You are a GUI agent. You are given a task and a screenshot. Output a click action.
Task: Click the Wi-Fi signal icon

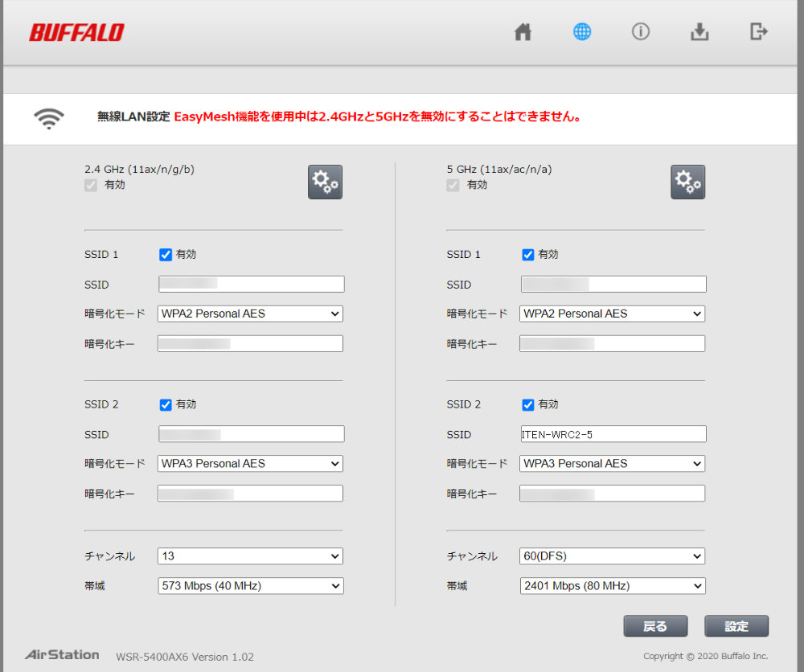tap(49, 119)
